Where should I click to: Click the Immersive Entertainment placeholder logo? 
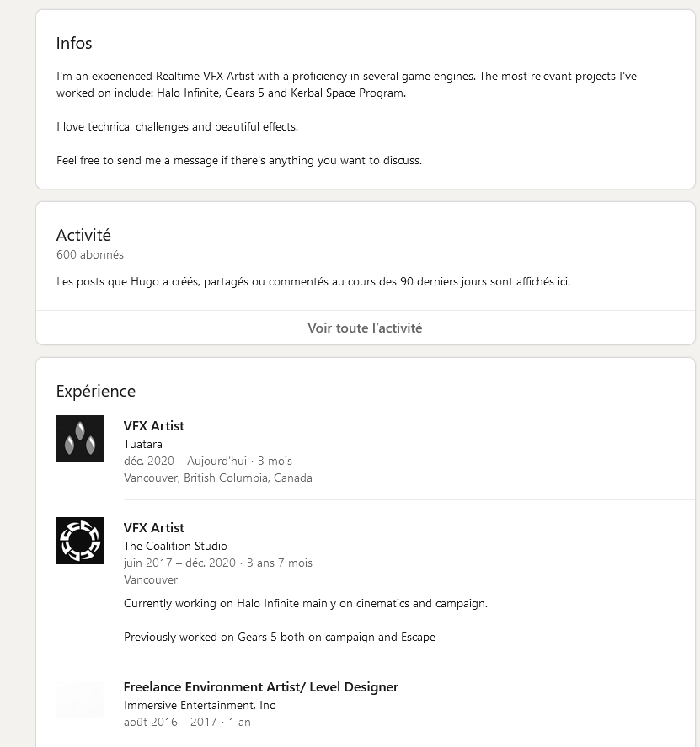pos(79,699)
